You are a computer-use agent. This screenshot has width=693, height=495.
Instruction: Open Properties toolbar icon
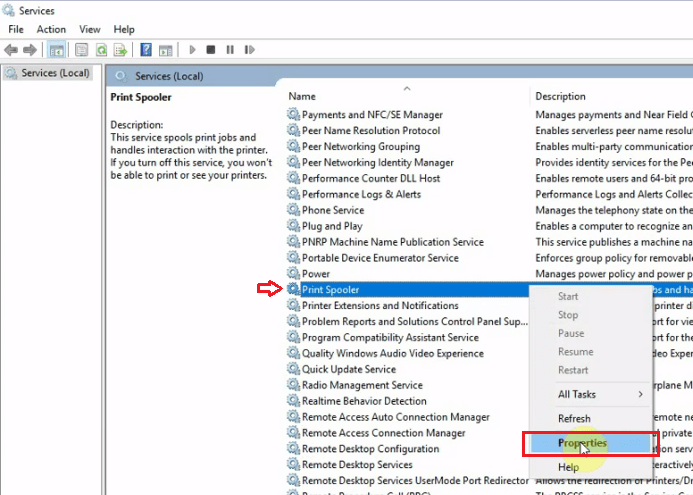[x=81, y=50]
